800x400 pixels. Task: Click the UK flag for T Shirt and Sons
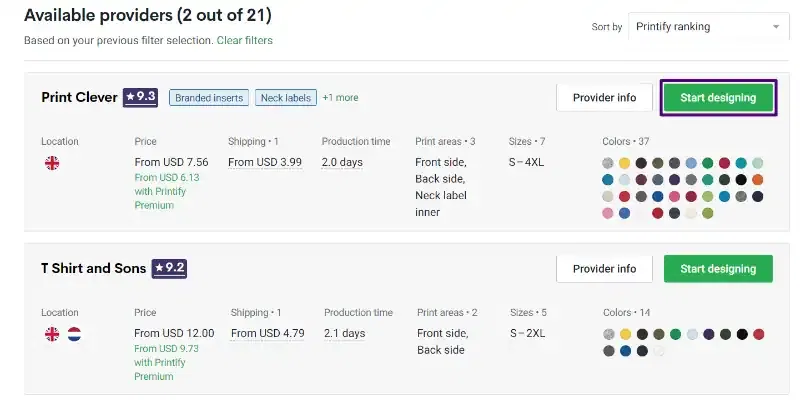coord(52,334)
